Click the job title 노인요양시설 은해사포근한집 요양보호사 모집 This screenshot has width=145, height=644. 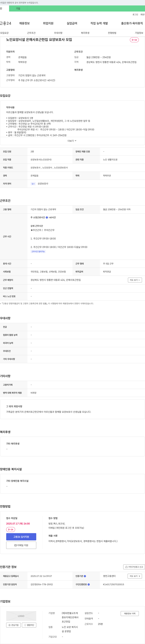coord(39,40)
